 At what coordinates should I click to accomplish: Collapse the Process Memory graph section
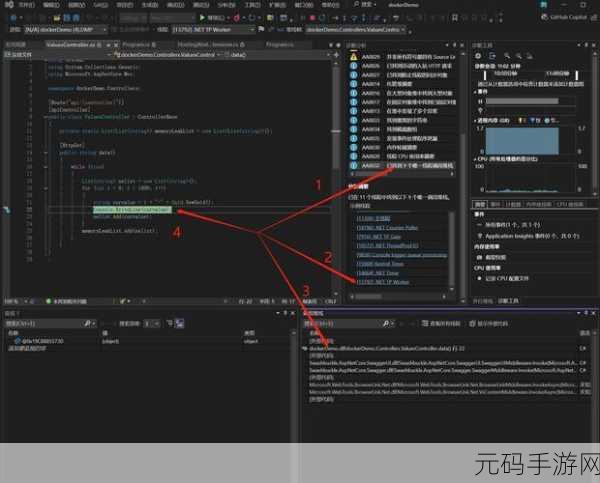[475, 121]
